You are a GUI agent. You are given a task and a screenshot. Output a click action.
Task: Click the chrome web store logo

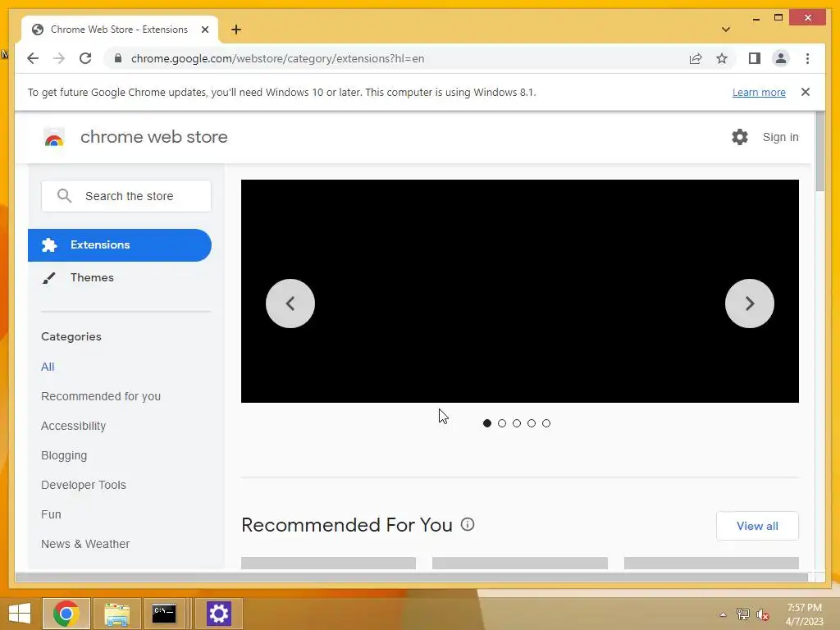(53, 137)
